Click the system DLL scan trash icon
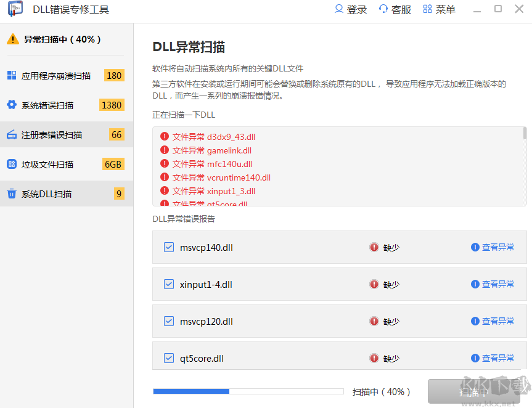 12,194
